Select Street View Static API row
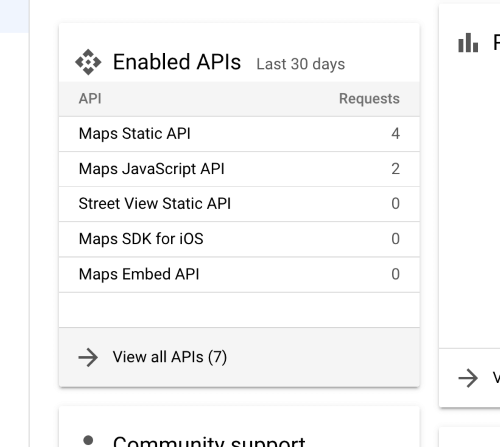The image size is (500, 447). click(x=239, y=204)
